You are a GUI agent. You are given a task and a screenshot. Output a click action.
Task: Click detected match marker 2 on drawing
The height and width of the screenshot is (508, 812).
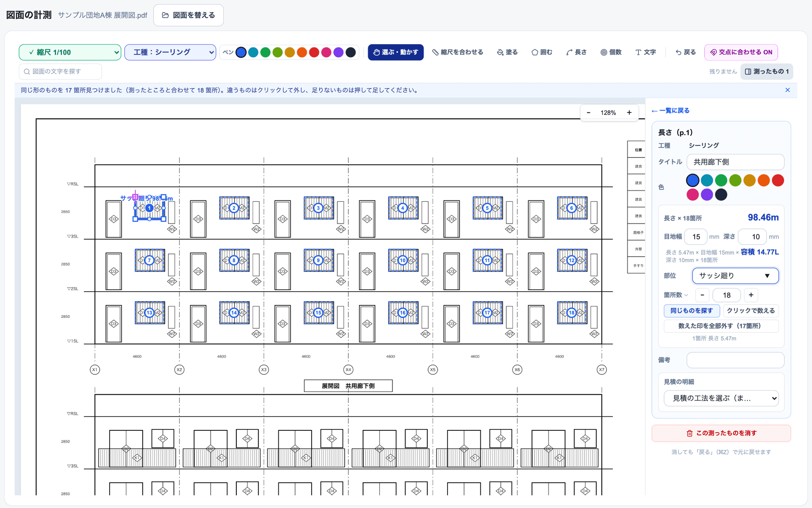(234, 208)
